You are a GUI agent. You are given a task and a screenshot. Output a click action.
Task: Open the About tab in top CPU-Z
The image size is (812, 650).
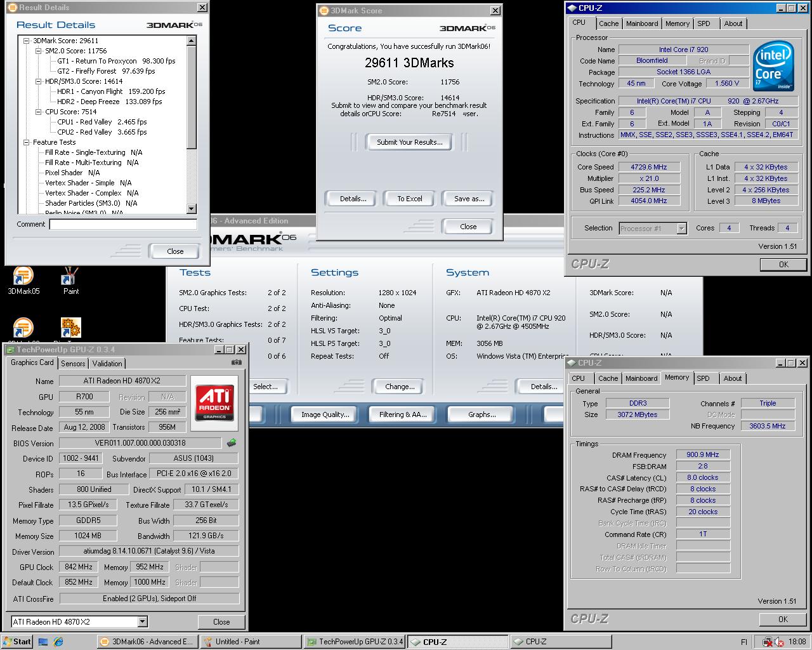733,23
